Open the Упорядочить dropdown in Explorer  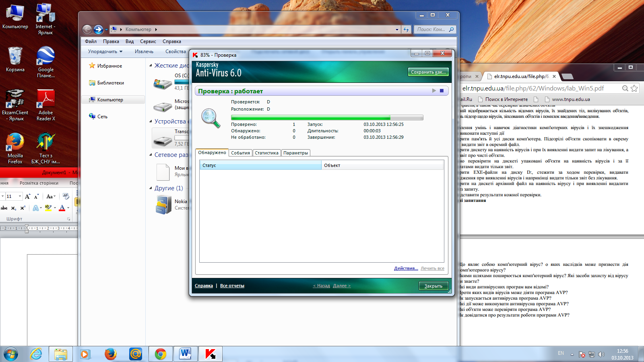point(105,51)
